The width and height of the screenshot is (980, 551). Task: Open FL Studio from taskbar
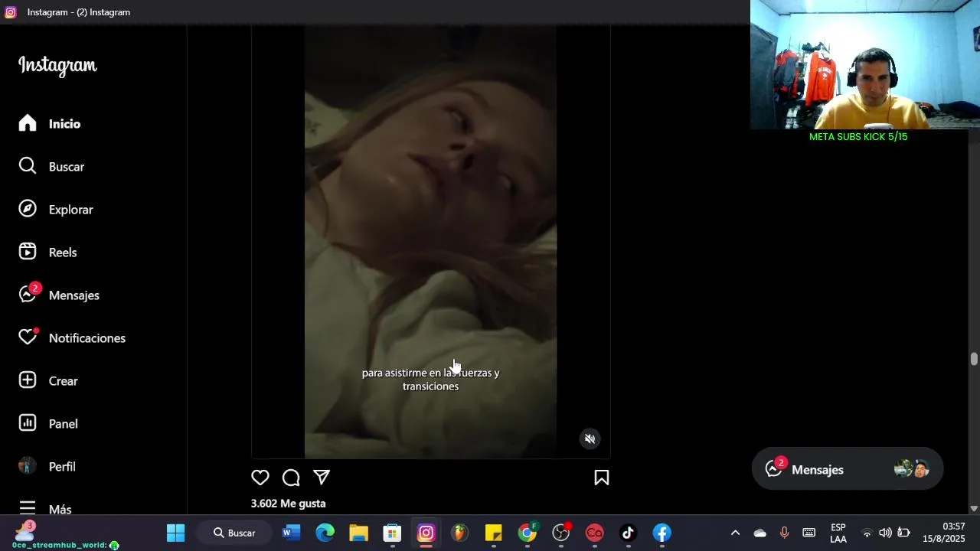click(460, 533)
